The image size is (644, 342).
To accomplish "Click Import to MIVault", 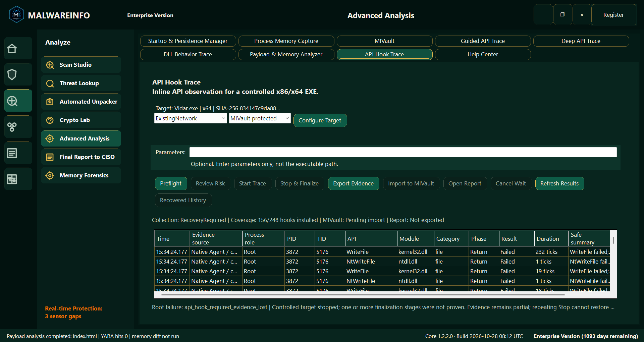I will pos(411,183).
